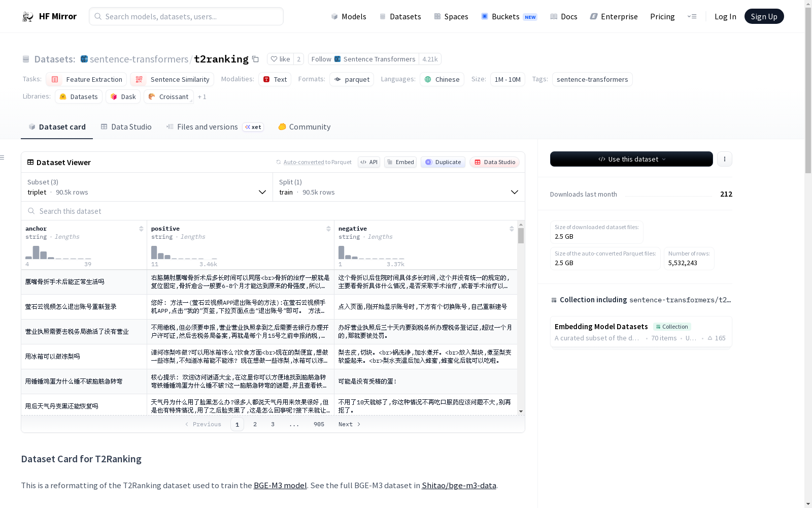
Task: Open the BGE-M3 model link
Action: pyautogui.click(x=280, y=485)
